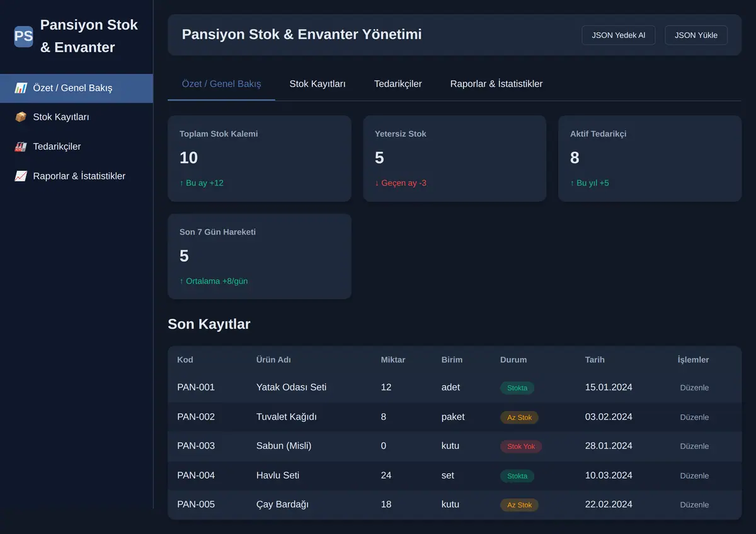Click the box icon beside Stok Kayıtları
This screenshot has width=756, height=534.
pos(21,117)
